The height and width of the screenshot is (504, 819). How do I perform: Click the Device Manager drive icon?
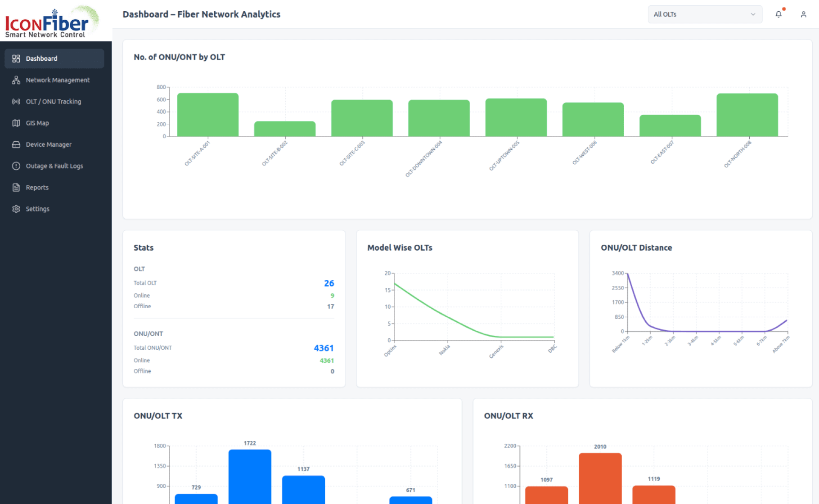[x=16, y=144]
